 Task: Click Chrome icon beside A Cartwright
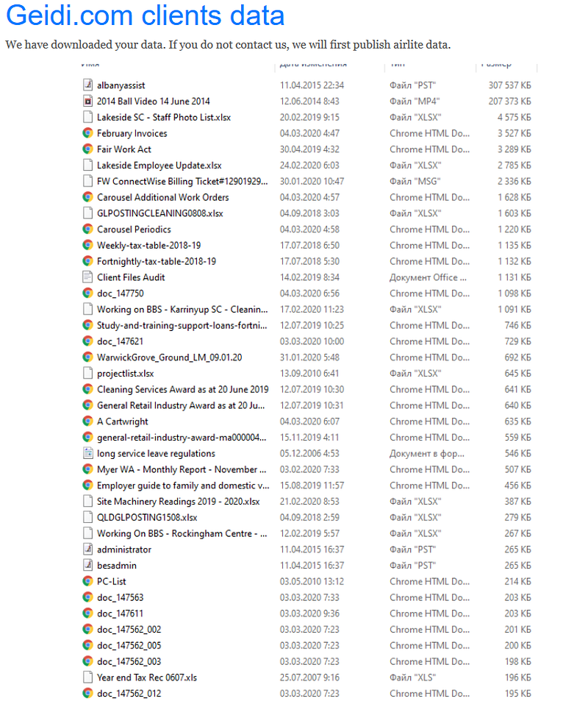point(88,421)
